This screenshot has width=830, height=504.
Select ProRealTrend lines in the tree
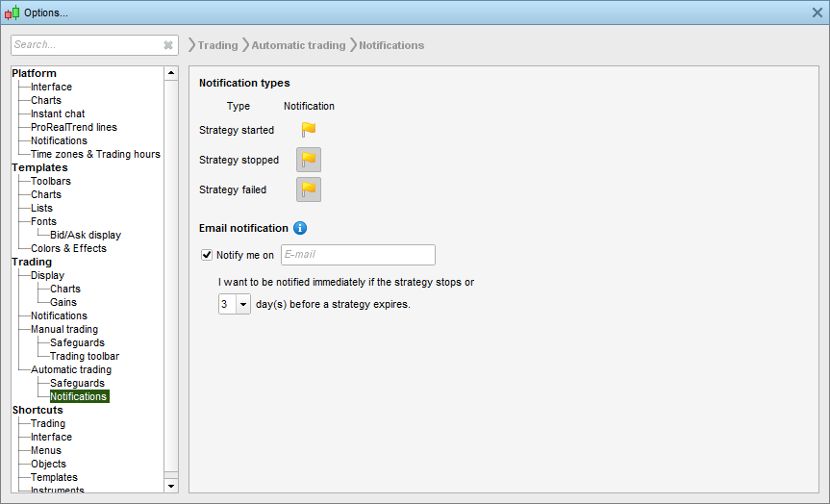point(74,127)
